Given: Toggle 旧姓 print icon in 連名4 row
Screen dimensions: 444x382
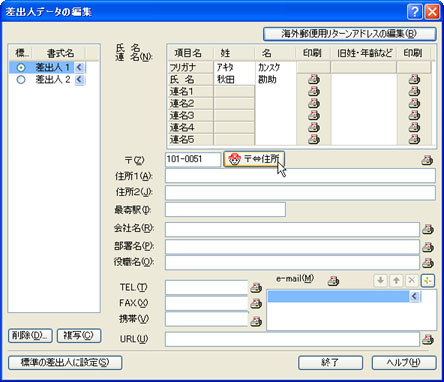Looking at the screenshot, I should [x=414, y=128].
